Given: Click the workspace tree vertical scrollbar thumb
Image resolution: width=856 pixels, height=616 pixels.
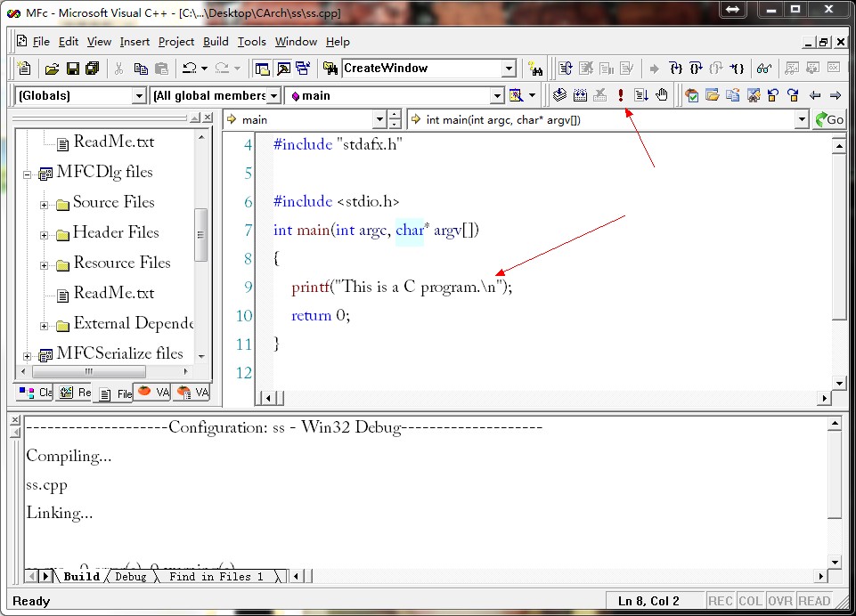Looking at the screenshot, I should click(x=201, y=235).
